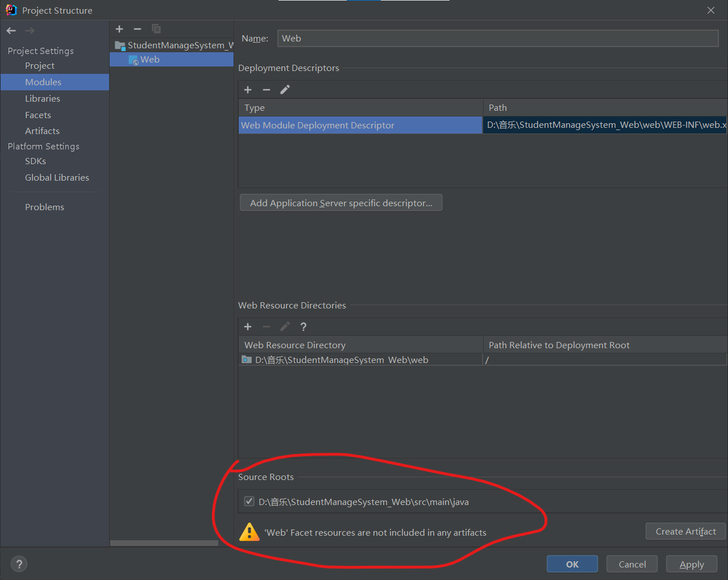This screenshot has height=580, width=728.
Task: Add a new module with the plus icon
Action: pyautogui.click(x=119, y=29)
